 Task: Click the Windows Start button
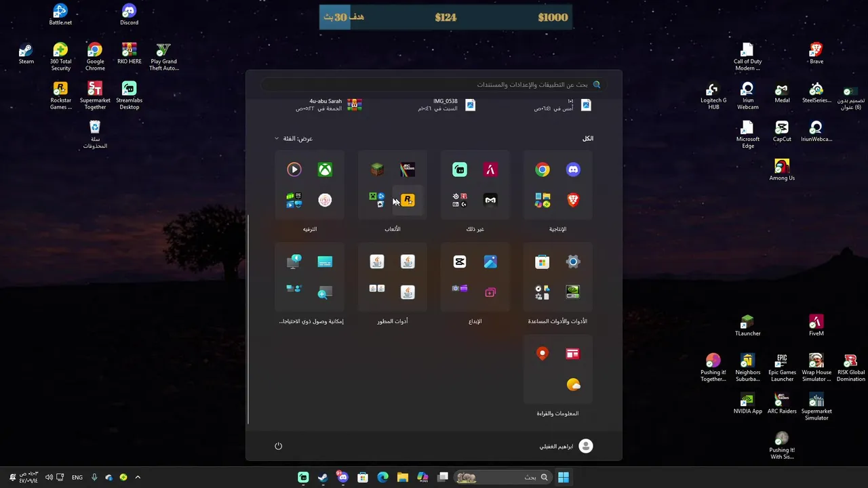564,477
